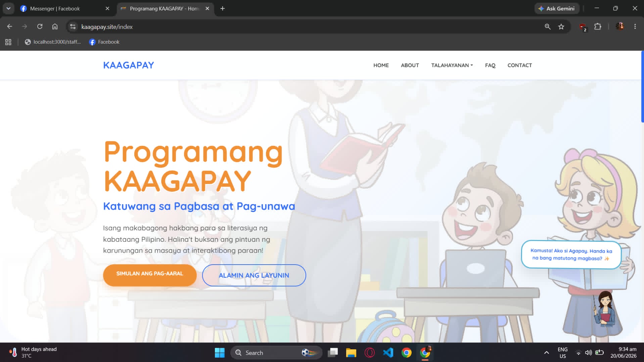The image size is (644, 362).
Task: Open the Extensions puzzle icon
Action: (598, 27)
